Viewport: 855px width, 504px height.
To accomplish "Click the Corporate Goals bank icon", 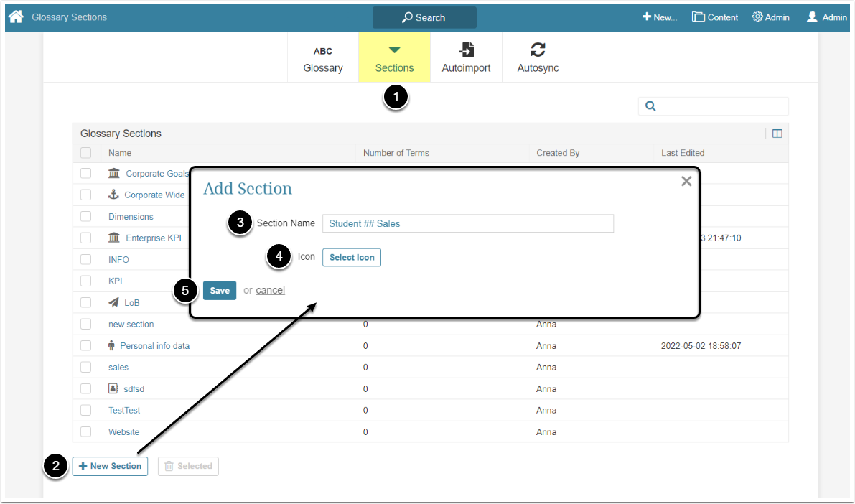I will pyautogui.click(x=114, y=174).
